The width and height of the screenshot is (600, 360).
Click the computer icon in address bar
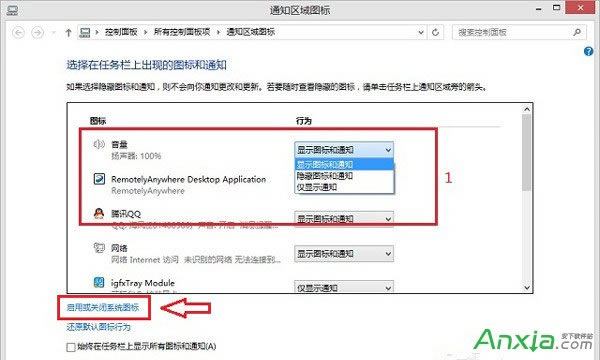[85, 33]
